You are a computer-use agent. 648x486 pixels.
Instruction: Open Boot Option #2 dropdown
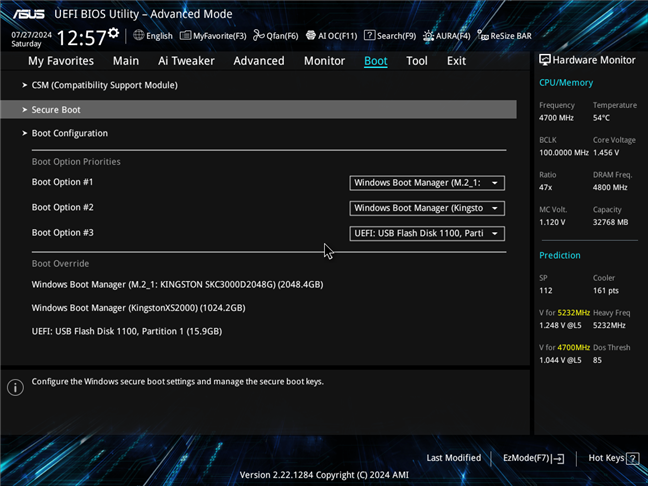(x=427, y=208)
